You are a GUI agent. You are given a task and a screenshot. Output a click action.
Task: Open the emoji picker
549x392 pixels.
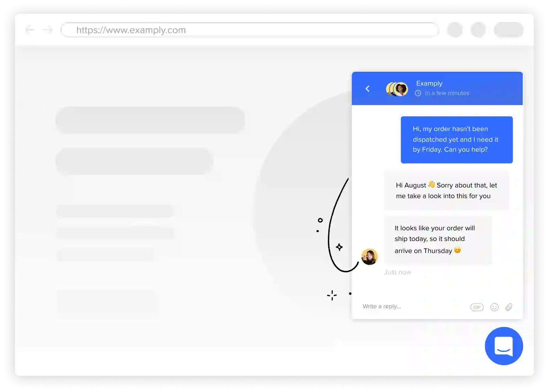point(495,307)
